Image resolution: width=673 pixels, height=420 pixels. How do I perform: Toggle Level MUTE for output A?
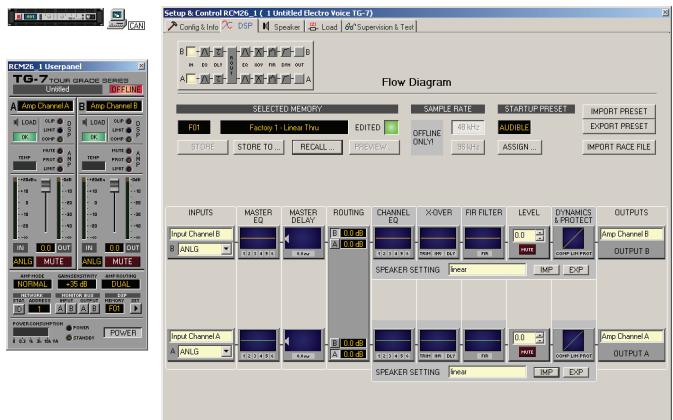[527, 352]
